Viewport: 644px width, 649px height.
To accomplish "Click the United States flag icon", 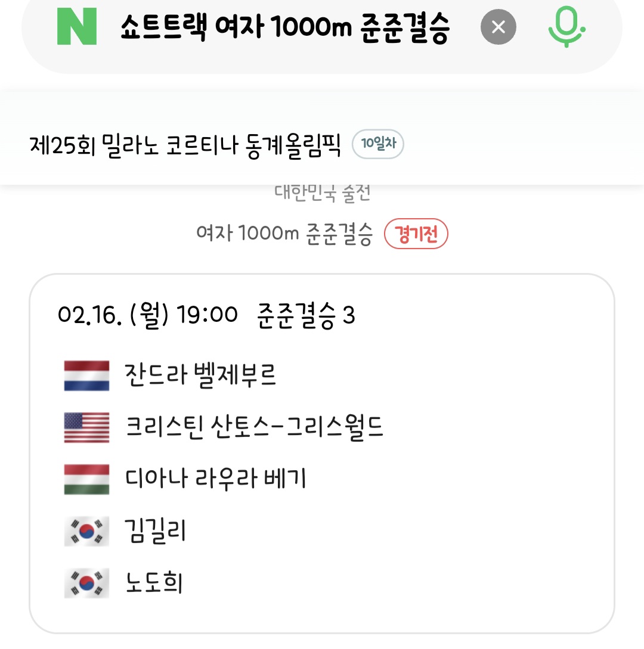I will pos(86,427).
